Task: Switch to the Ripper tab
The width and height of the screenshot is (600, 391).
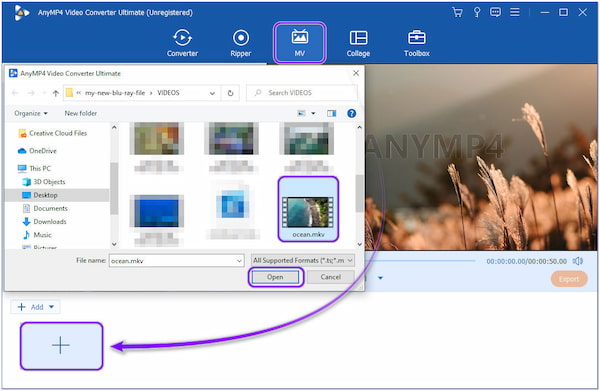Action: pyautogui.click(x=241, y=43)
